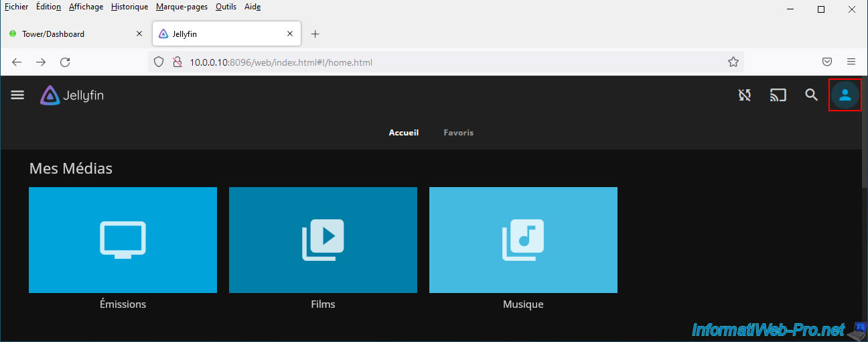The height and width of the screenshot is (342, 868).
Task: Switch to the Favoris tab
Action: pyautogui.click(x=458, y=133)
